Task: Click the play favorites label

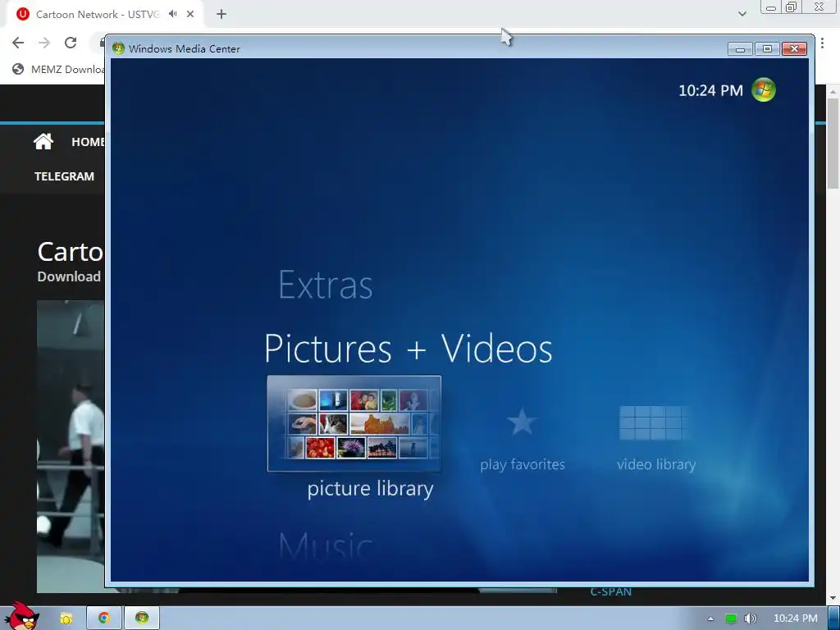Action: (x=523, y=464)
